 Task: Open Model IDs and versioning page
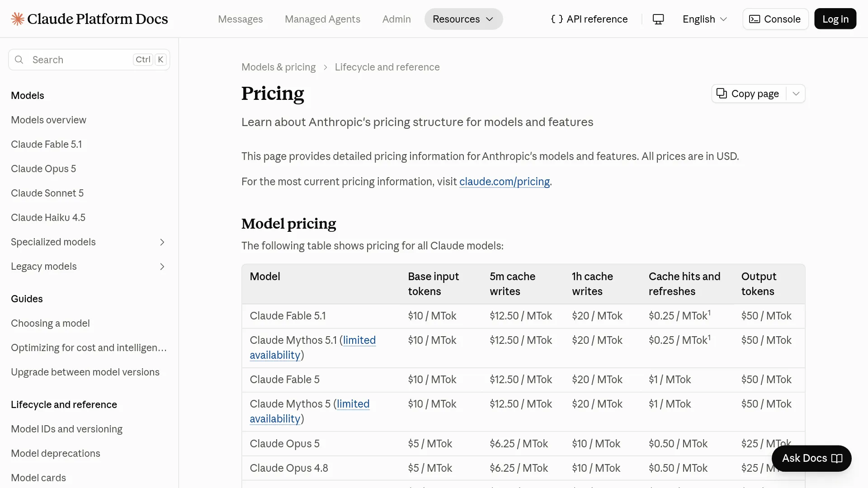(66, 429)
